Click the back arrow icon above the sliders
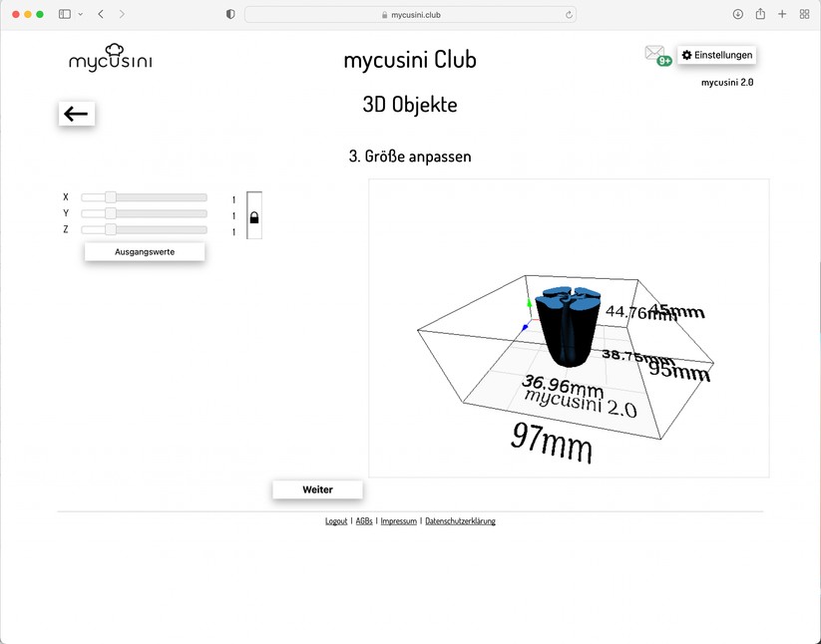This screenshot has height=644, width=821. tap(77, 114)
